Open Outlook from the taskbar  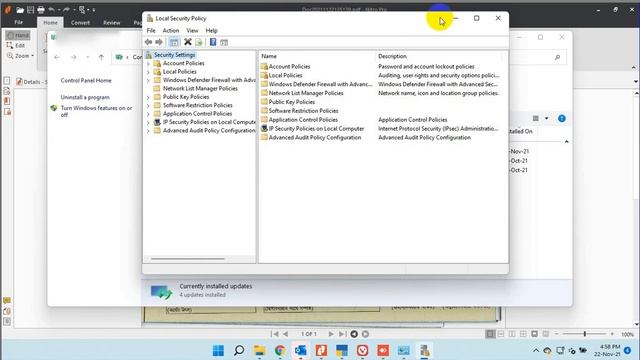[x=301, y=350]
